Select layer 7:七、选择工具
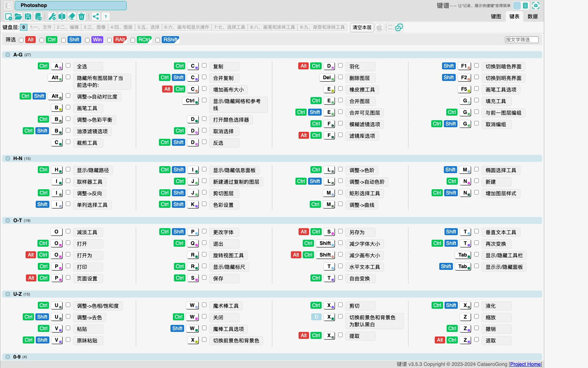 [x=230, y=27]
